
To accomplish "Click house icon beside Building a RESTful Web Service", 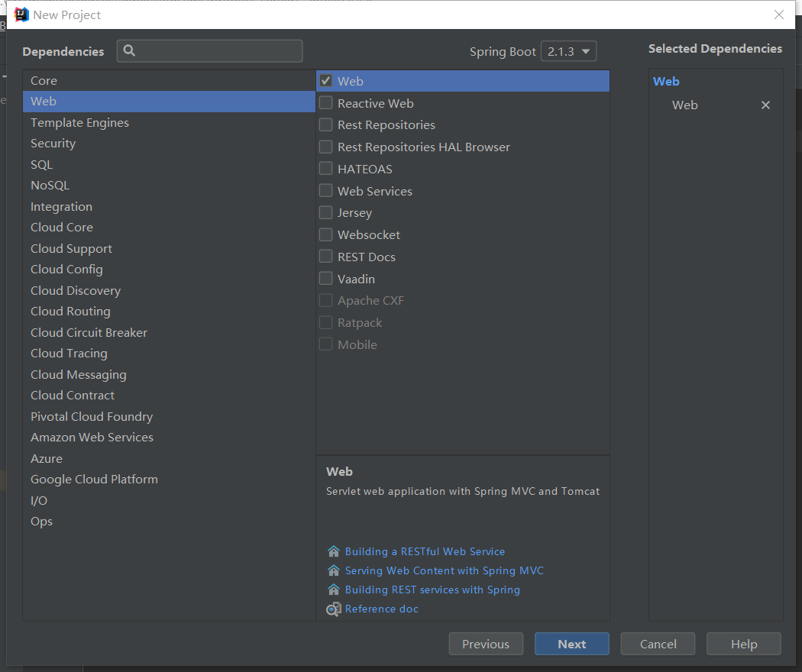I will coord(334,551).
